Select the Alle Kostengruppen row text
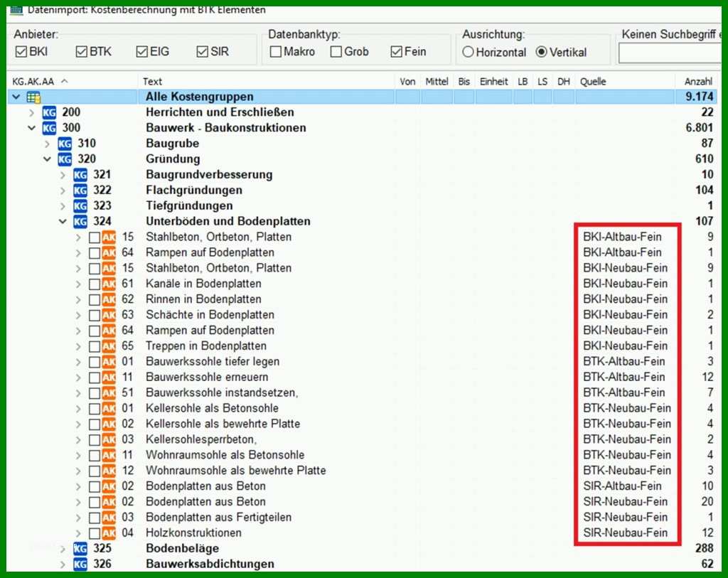 point(200,97)
